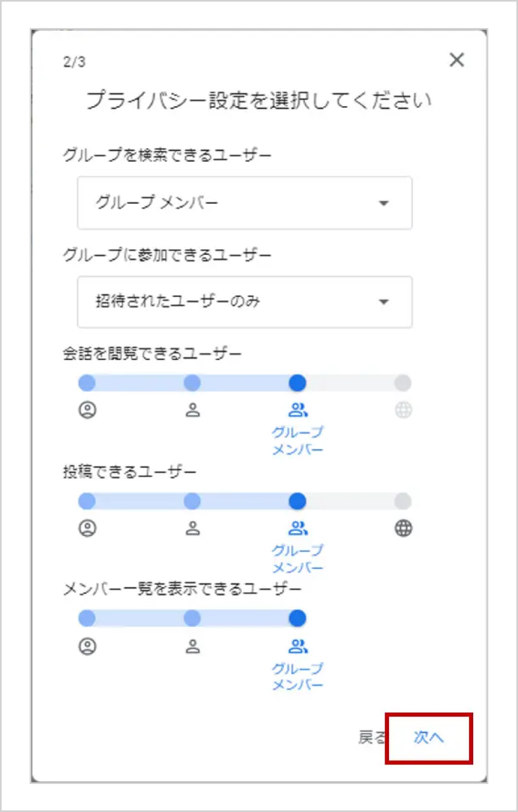Close the privacy settings dialog
This screenshot has width=518, height=812.
click(x=456, y=60)
